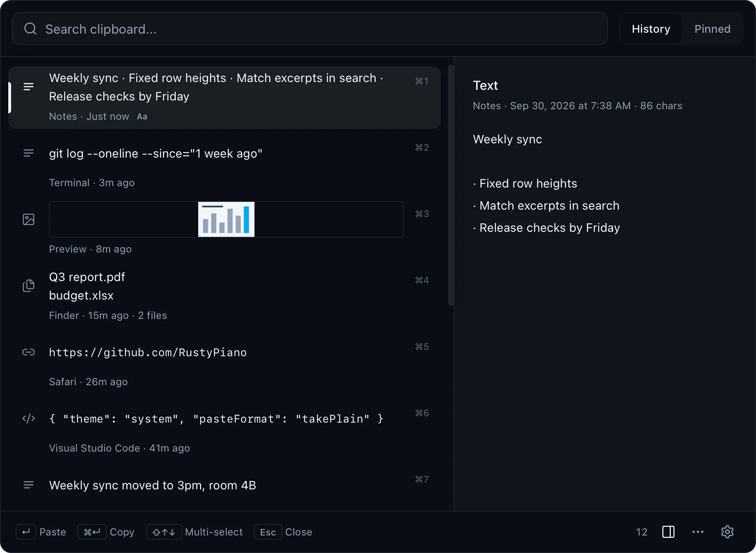Click the ⌘3 shortcut label
This screenshot has height=553, width=756.
(422, 214)
